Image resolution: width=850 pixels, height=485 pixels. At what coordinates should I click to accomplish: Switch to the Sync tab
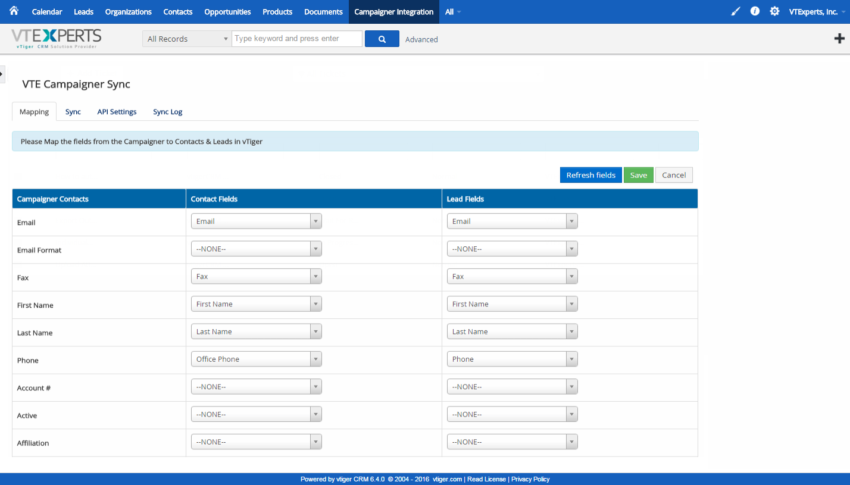point(73,112)
